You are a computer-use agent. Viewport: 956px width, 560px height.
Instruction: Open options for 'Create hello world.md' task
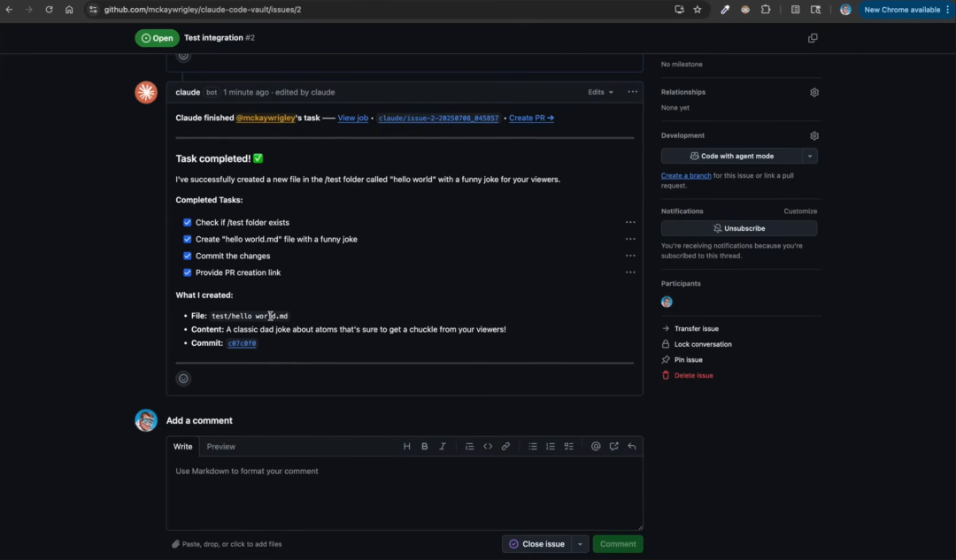click(x=630, y=240)
